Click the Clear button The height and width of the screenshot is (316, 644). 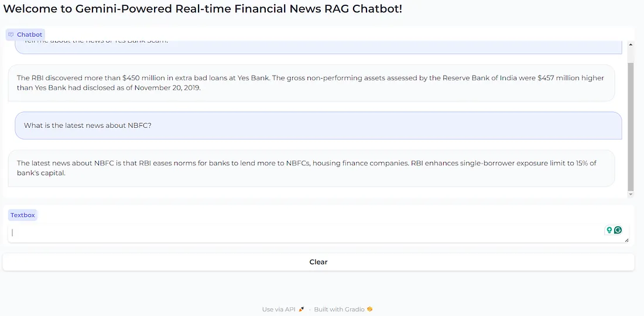(x=318, y=262)
